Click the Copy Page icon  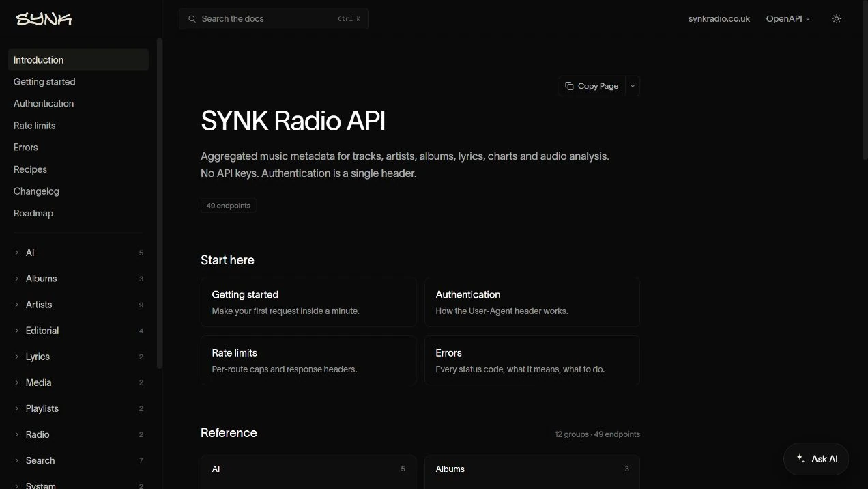pos(569,86)
